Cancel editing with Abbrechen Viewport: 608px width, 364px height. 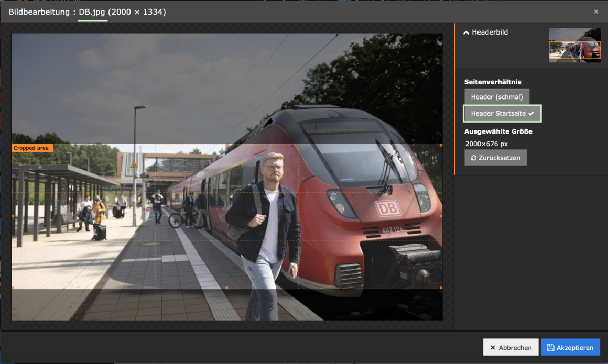(511, 347)
